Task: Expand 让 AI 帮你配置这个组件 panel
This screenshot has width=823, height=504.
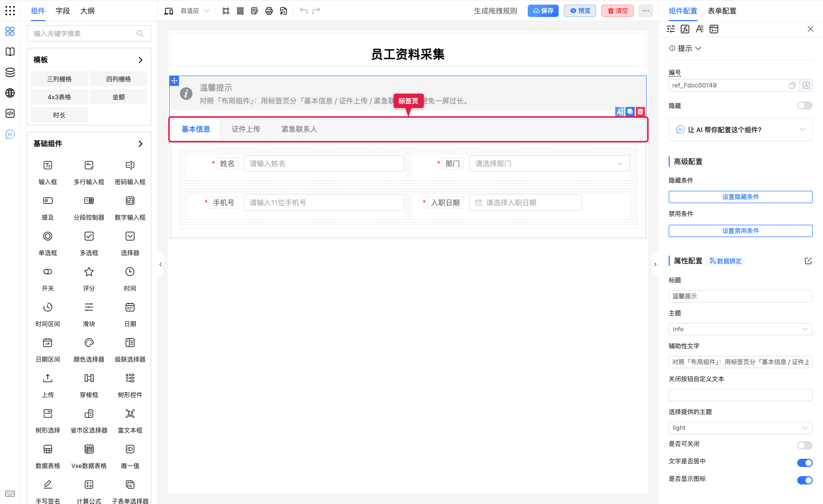Action: [740, 130]
